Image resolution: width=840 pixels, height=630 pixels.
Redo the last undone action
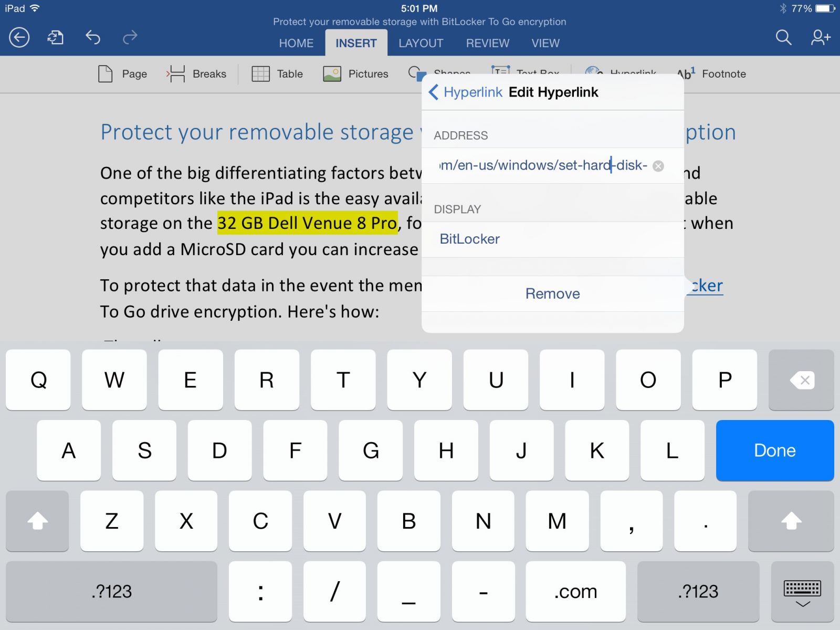click(130, 37)
